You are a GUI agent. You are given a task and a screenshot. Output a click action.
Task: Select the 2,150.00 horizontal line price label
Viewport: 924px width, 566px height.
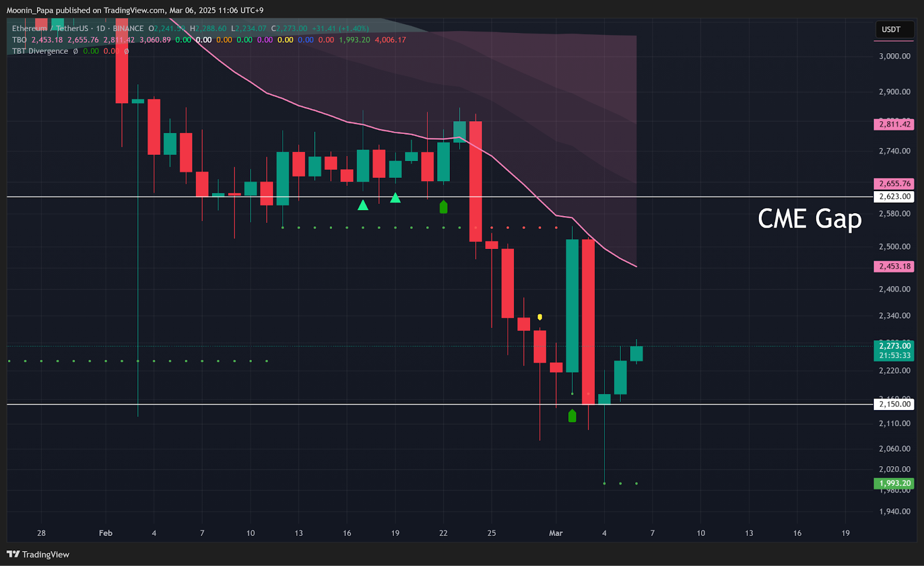click(894, 404)
